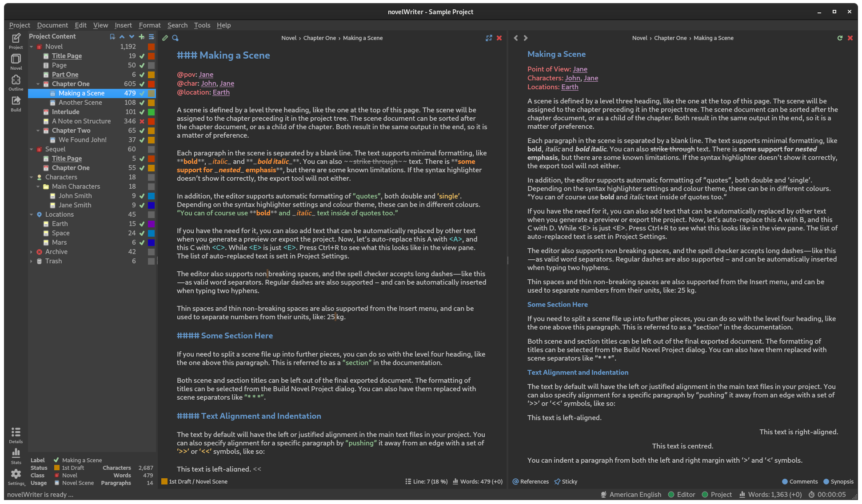The width and height of the screenshot is (862, 504).
Task: Toggle Synopsis display in the viewer
Action: click(x=838, y=482)
